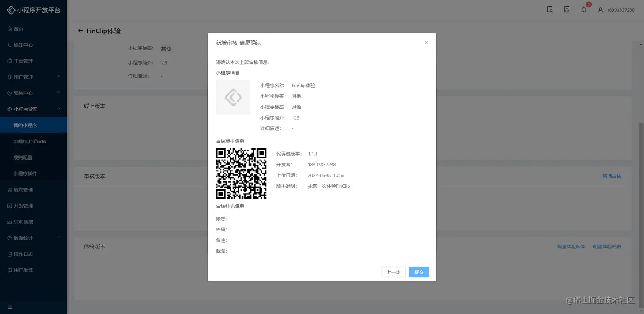This screenshot has height=314, width=644.
Task: Expand the 费用中心 chevron
Action: [x=59, y=93]
